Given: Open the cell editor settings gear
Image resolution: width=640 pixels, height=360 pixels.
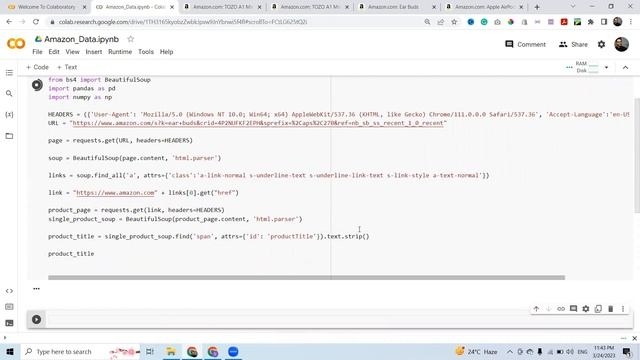Looking at the screenshot, I should (x=586, y=309).
